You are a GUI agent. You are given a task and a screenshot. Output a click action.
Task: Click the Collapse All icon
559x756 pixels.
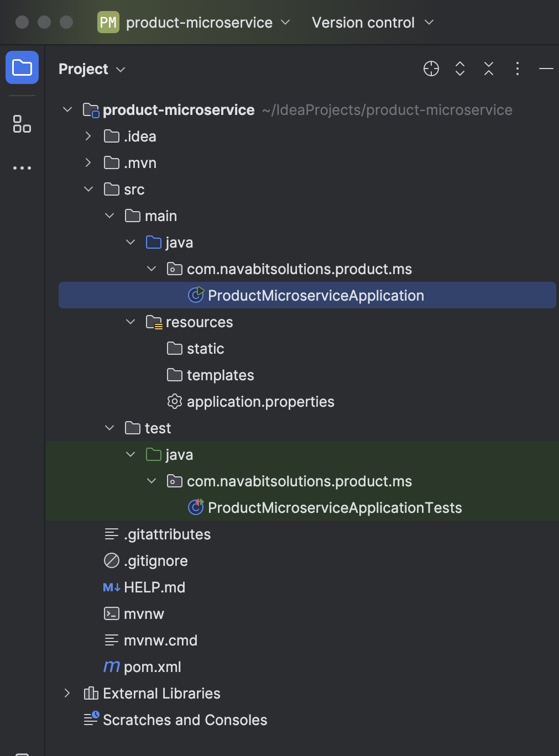488,69
